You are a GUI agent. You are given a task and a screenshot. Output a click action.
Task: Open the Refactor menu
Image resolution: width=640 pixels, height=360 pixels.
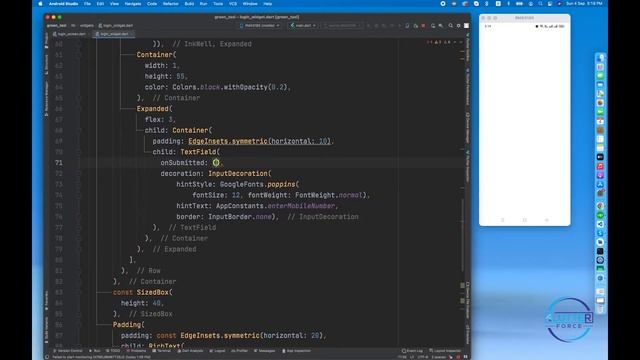pos(171,4)
